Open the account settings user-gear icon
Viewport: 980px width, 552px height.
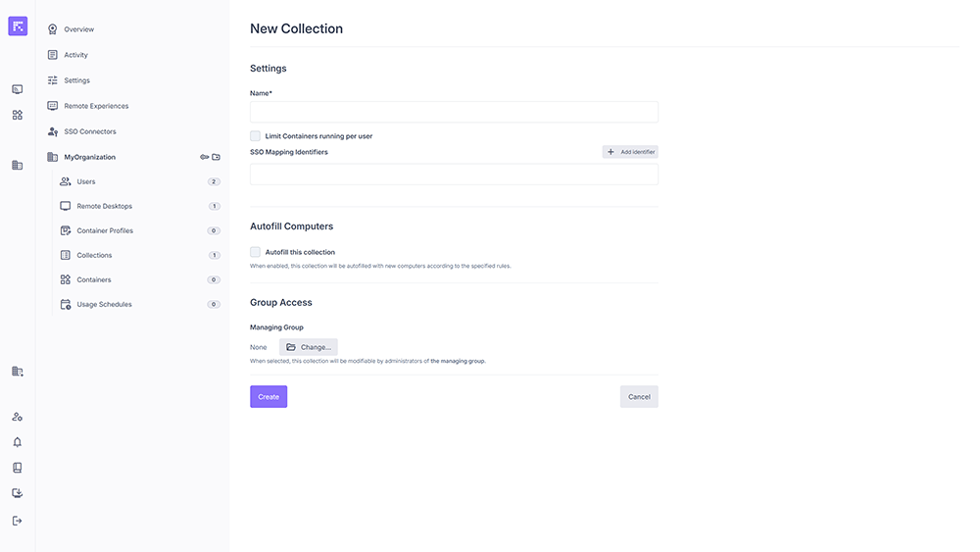[x=18, y=417]
